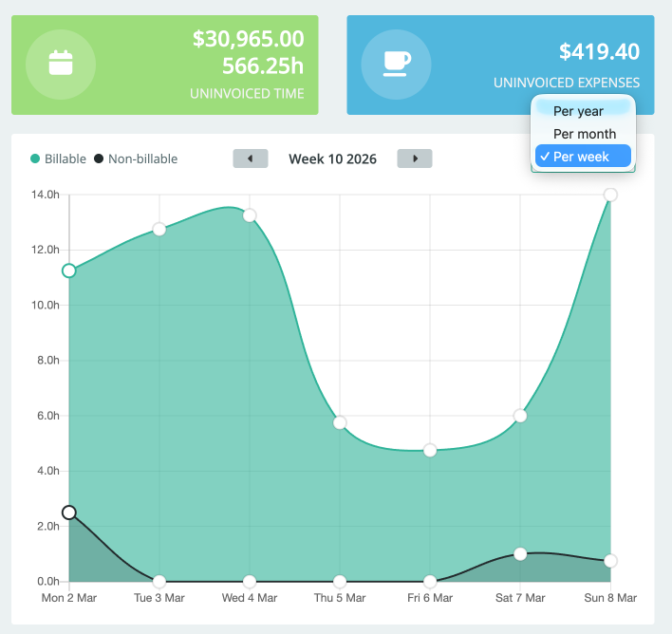This screenshot has width=672, height=634.
Task: Click the calendar icon on Uninvoiced Time card
Action: click(x=61, y=63)
